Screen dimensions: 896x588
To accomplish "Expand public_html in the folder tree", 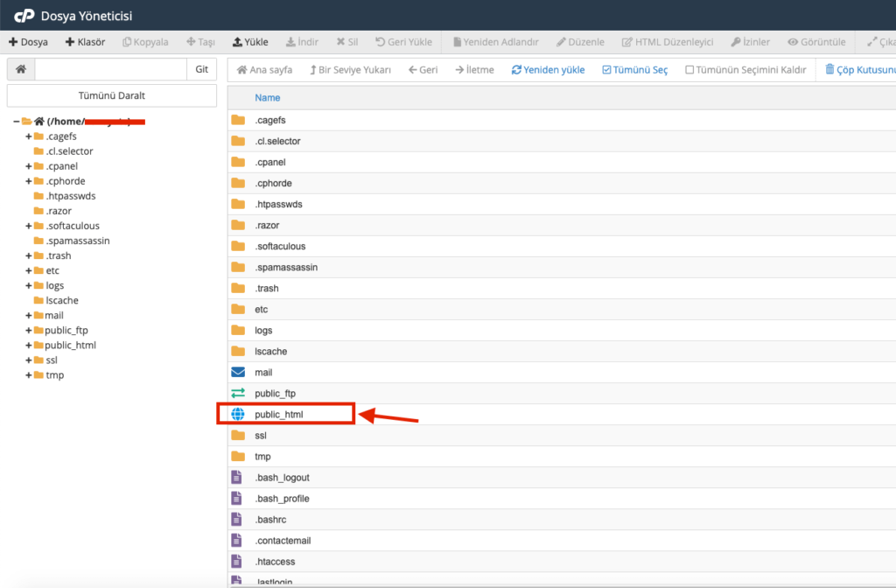I will 27,345.
